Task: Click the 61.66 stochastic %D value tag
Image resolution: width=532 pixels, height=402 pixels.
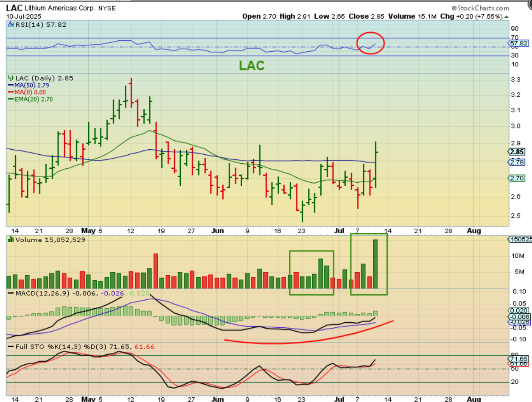Action: pyautogui.click(x=519, y=364)
